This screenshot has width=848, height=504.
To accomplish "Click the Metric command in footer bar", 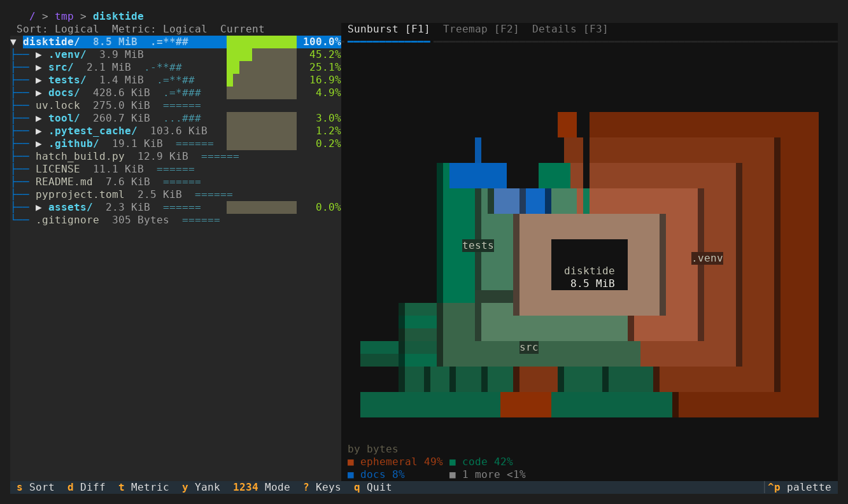I will (x=144, y=487).
